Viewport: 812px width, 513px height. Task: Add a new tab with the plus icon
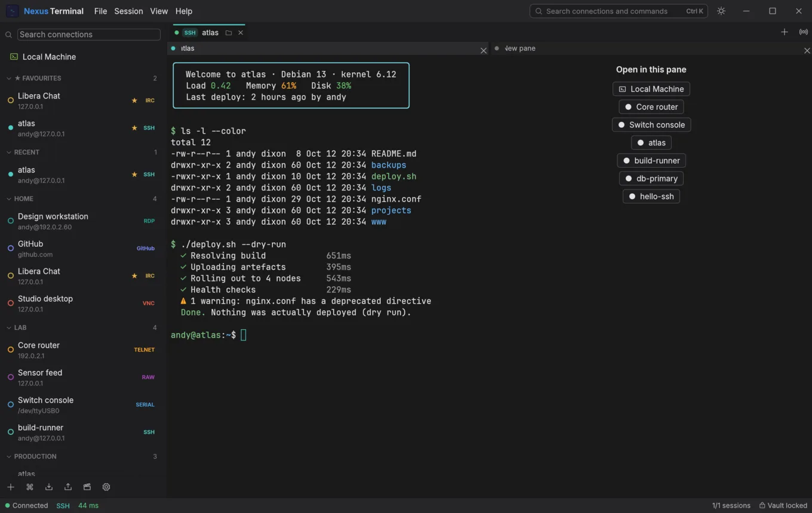(x=785, y=32)
